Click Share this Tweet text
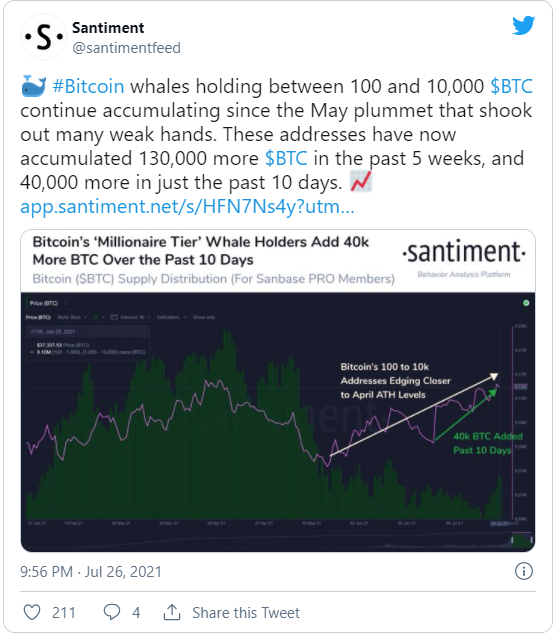 click(246, 613)
